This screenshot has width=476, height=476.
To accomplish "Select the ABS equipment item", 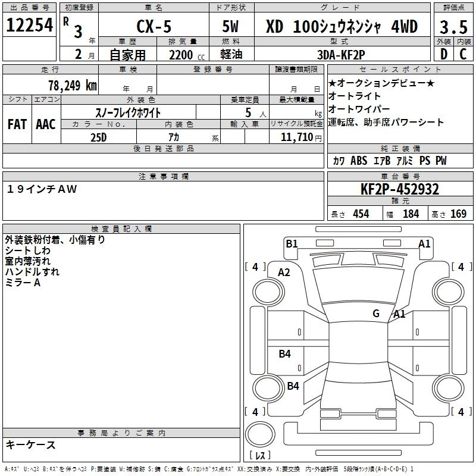I will pos(359,161).
